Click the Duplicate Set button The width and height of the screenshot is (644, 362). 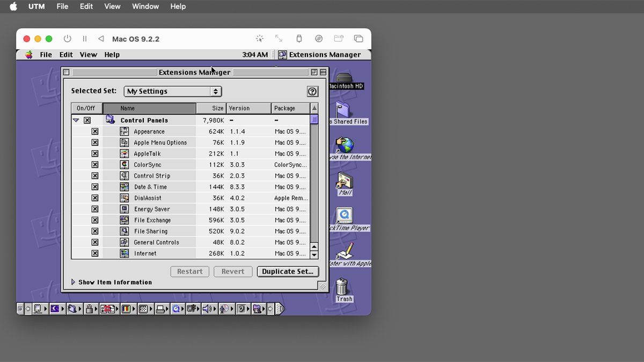tap(288, 271)
